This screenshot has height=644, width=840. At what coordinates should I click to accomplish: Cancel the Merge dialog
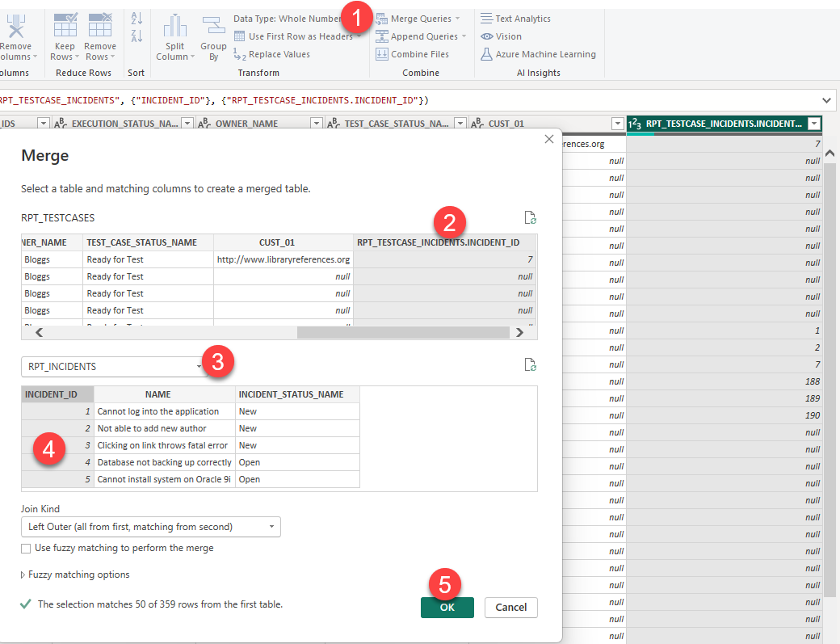(x=511, y=607)
